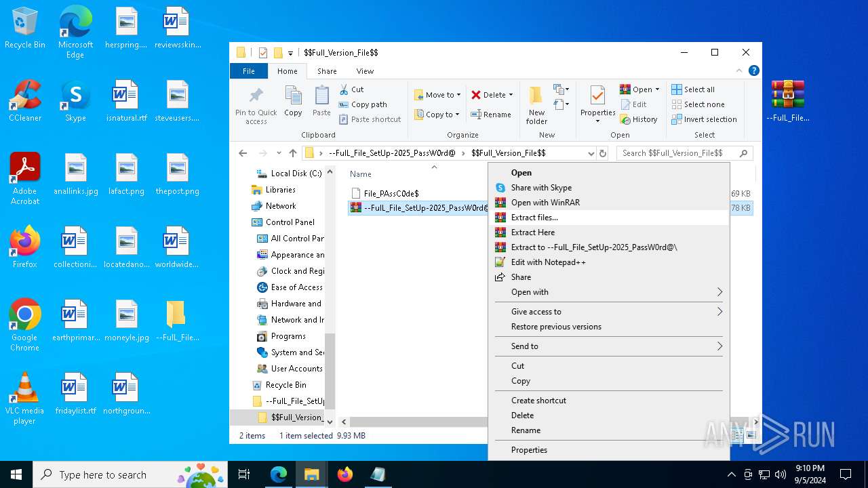
Task: Click the Copy ribbon button
Action: pos(293,102)
